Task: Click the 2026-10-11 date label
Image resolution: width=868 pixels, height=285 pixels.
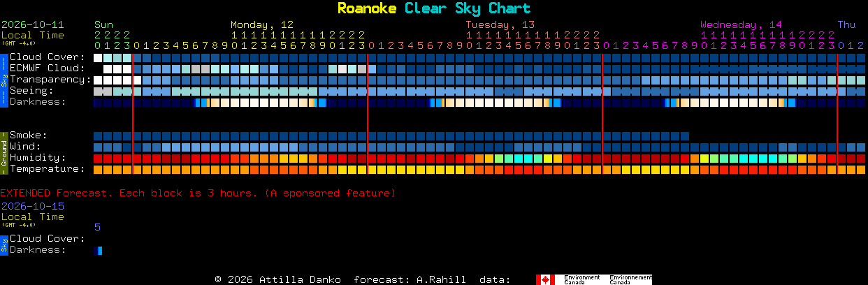Action: [33, 24]
